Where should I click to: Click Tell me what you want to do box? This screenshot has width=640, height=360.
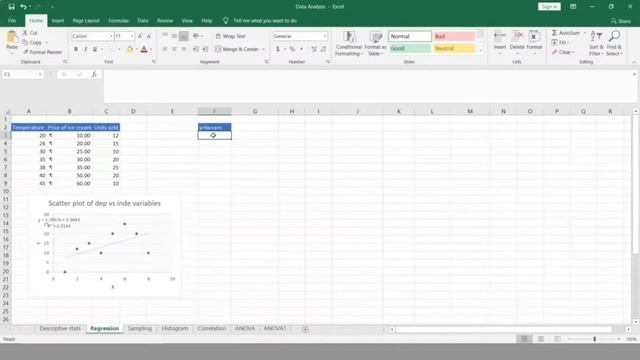click(265, 20)
